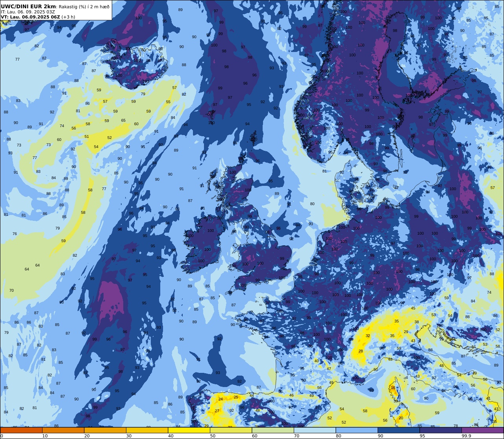The image size is (504, 439).
Task: Click the UWC/DINI EUR 2km title
Action: pos(28,7)
